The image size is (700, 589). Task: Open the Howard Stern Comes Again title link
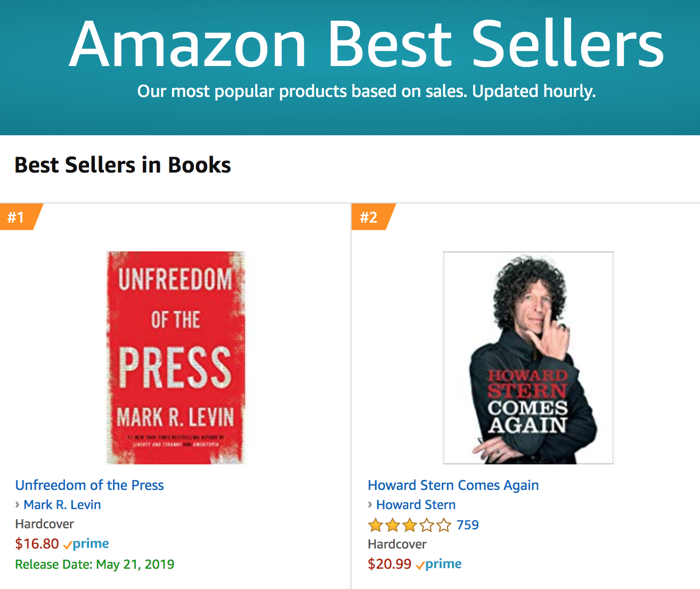pyautogui.click(x=453, y=485)
